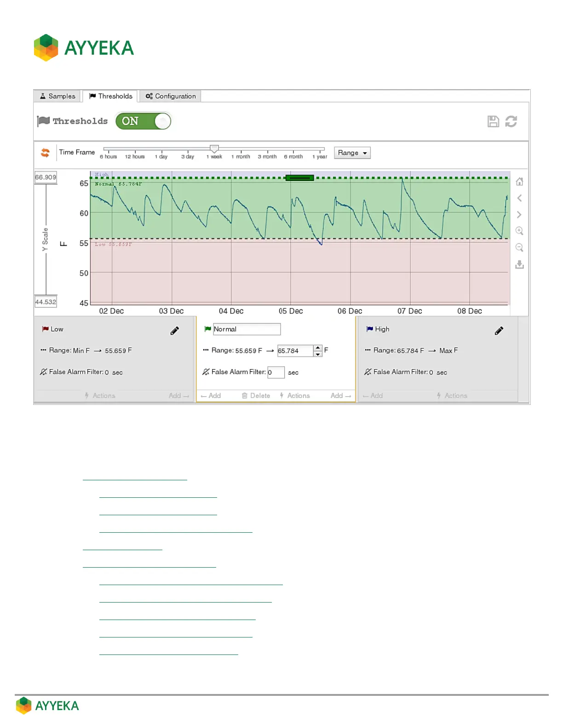Click the Normal threshold name field
This screenshot has width=563, height=728.
pos(247,329)
